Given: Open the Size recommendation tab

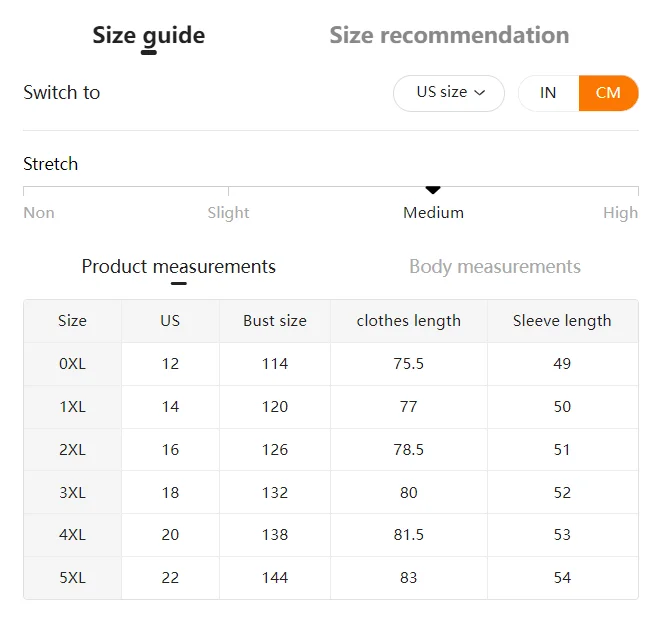Looking at the screenshot, I should click(x=449, y=36).
